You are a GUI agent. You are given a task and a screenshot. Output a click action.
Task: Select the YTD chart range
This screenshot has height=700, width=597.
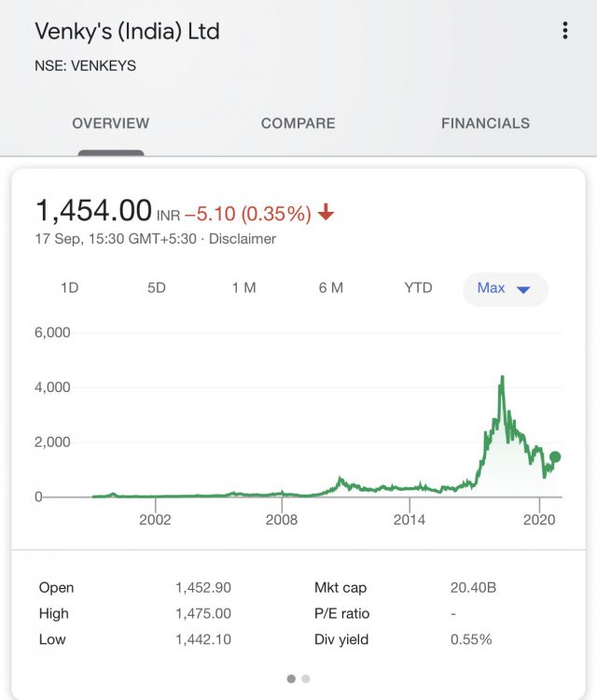pos(419,288)
